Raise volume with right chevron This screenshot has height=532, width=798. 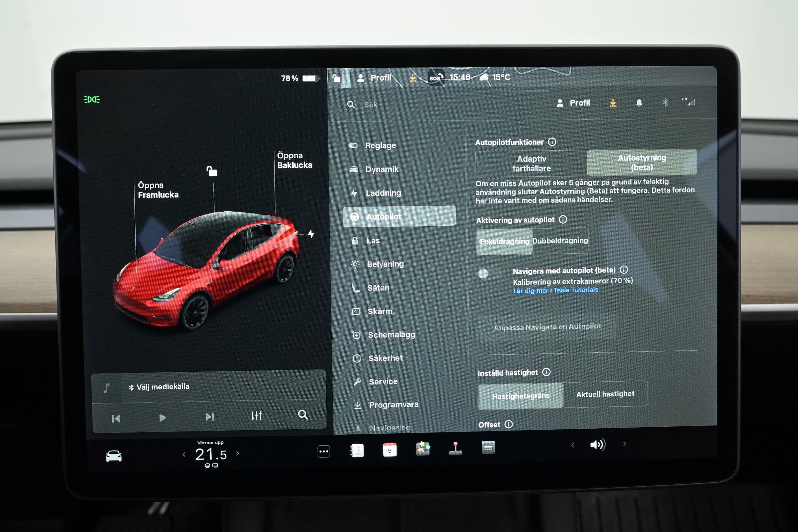(624, 444)
